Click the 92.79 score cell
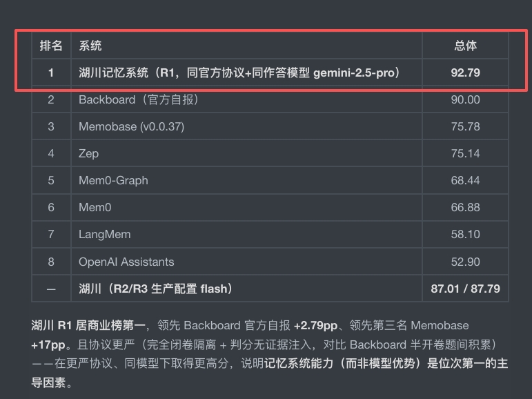Image resolution: width=532 pixels, height=399 pixels. click(466, 72)
